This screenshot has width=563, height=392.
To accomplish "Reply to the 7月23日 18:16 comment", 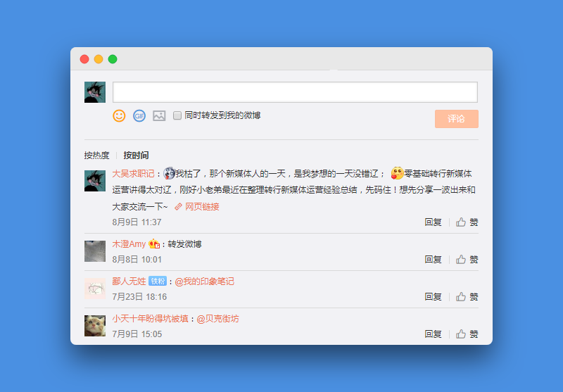I will click(433, 297).
